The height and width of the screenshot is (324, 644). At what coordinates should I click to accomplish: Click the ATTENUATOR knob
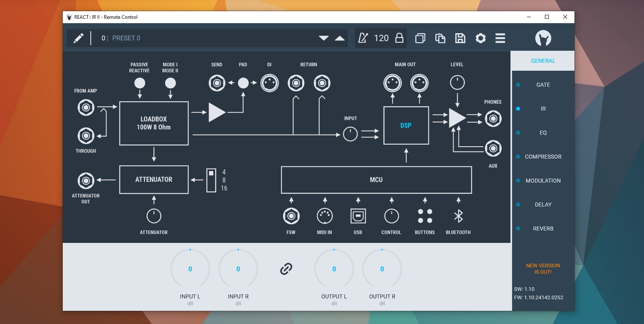[154, 216]
